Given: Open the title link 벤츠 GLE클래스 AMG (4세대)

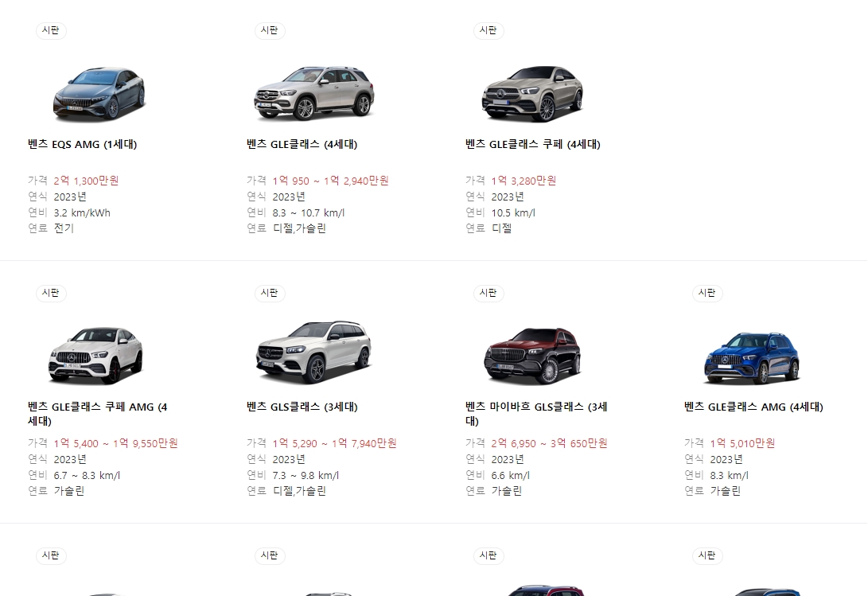Looking at the screenshot, I should 754,407.
